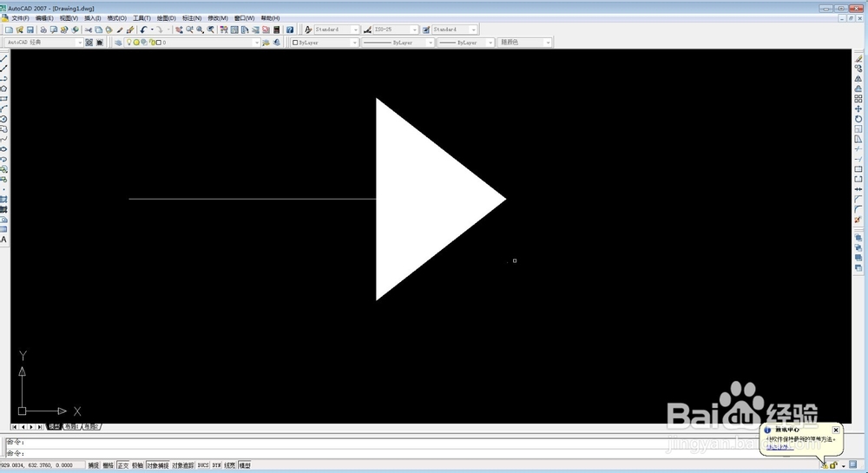
Task: Click the New drawing icon
Action: point(10,30)
